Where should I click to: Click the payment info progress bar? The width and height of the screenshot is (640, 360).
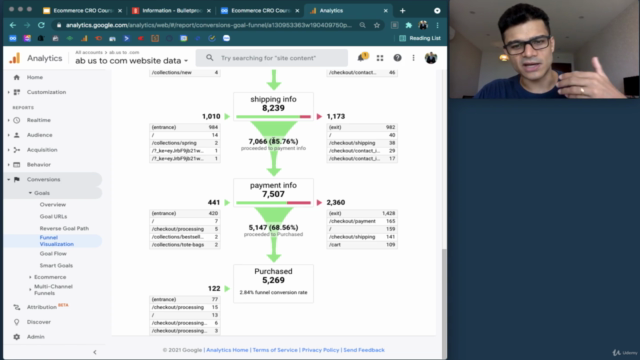point(273,202)
